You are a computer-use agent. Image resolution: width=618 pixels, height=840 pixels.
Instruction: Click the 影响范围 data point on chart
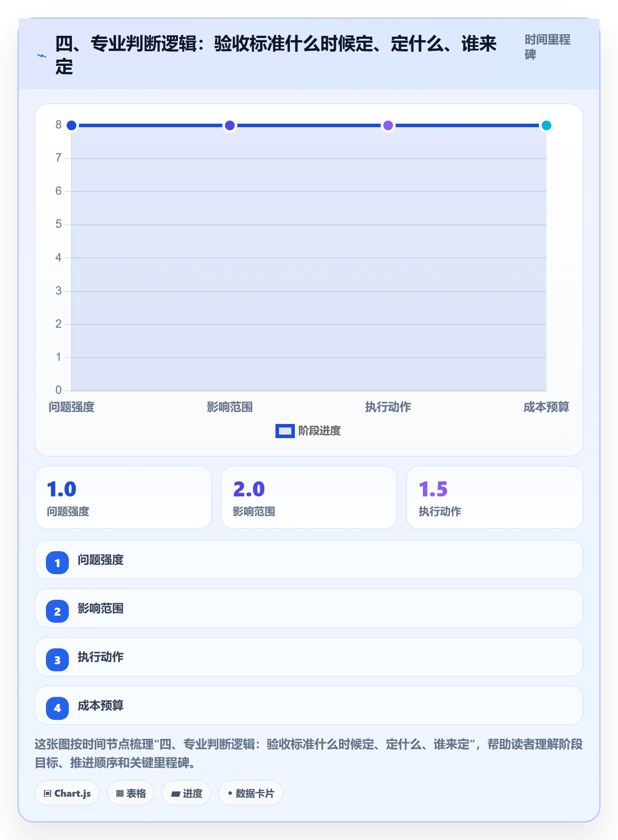click(230, 125)
